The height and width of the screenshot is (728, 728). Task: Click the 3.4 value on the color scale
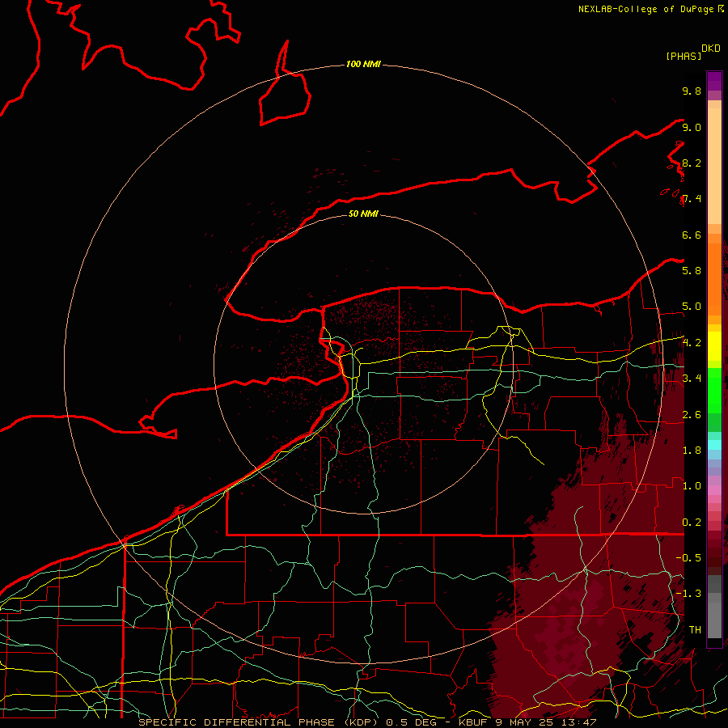point(692,378)
